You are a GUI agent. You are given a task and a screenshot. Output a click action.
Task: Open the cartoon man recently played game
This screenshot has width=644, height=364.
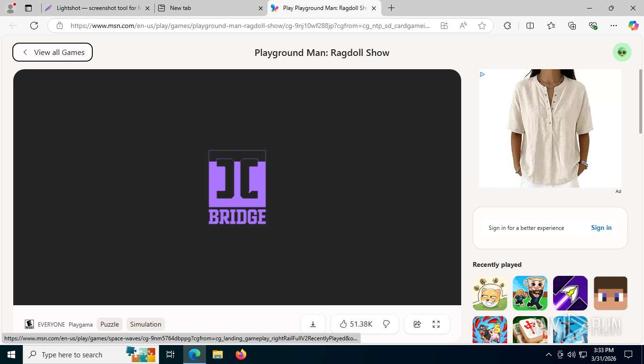[530, 293]
